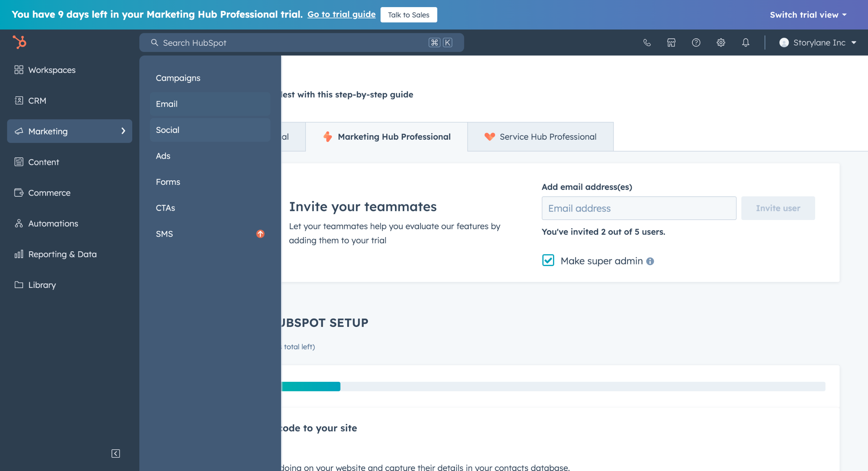Viewport: 868px width, 471px height.
Task: Follow the Go to trial guide link
Action: coord(341,15)
